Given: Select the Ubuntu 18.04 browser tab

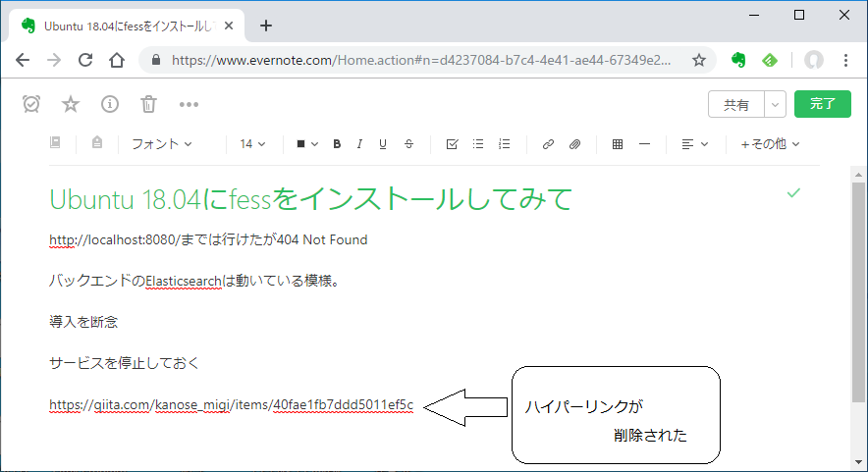Looking at the screenshot, I should point(127,26).
